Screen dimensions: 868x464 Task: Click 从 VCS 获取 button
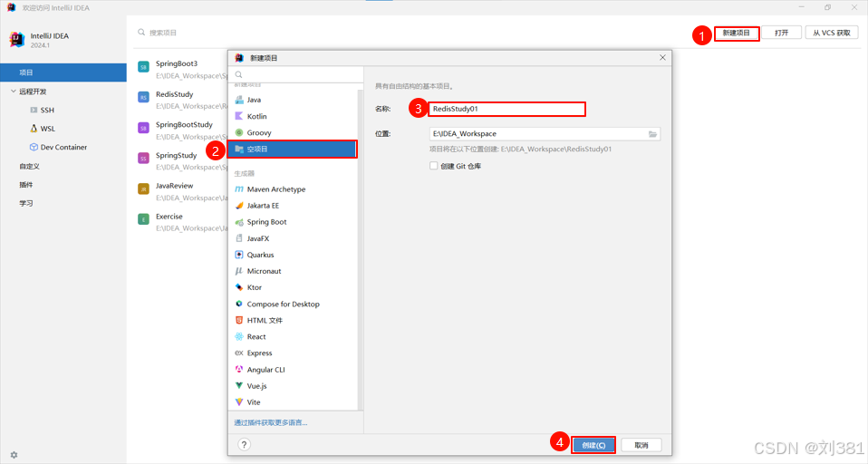[832, 33]
